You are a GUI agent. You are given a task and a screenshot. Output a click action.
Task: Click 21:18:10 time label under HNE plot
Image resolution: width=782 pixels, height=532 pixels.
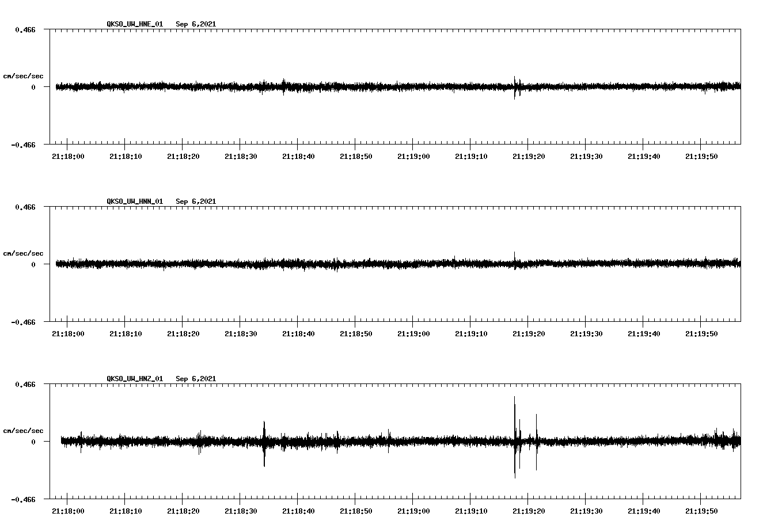126,157
